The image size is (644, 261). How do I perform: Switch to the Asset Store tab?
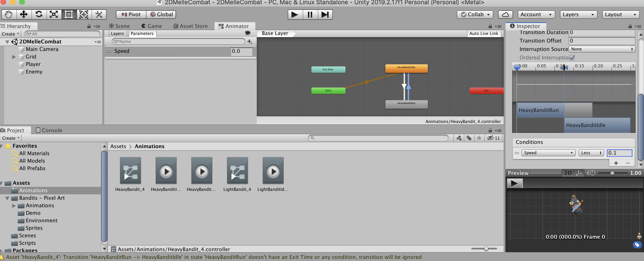(191, 26)
